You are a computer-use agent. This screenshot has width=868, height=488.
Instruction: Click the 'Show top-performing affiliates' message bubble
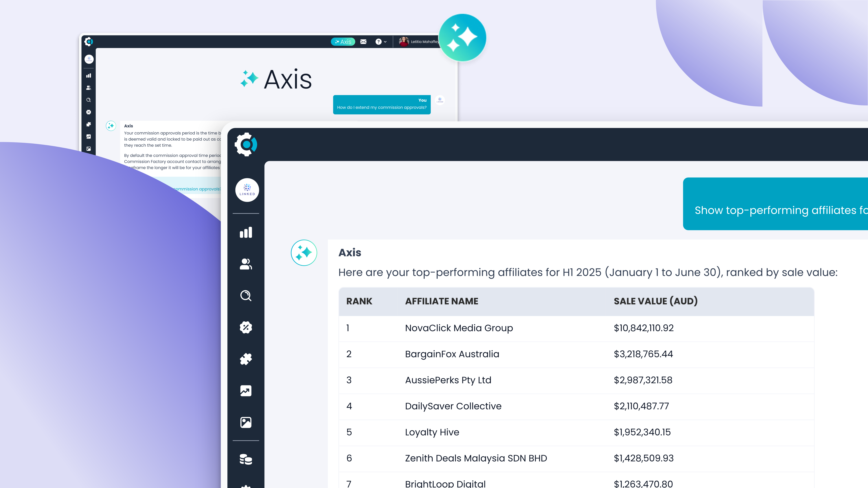775,204
